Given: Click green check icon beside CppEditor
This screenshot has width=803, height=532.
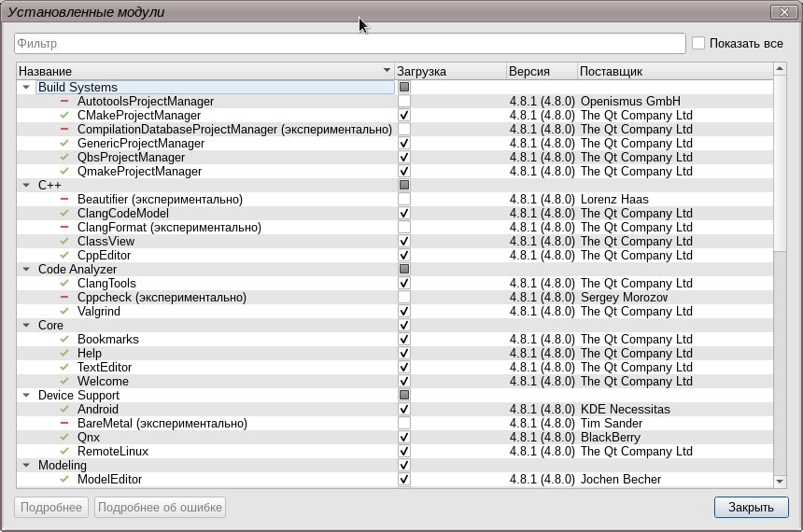Looking at the screenshot, I should pyautogui.click(x=64, y=255).
